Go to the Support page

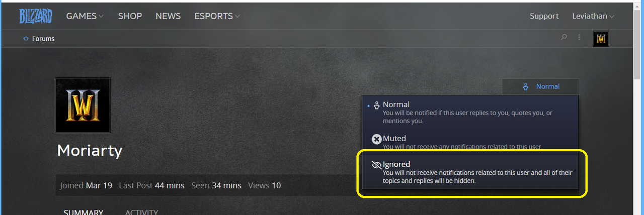click(x=544, y=16)
